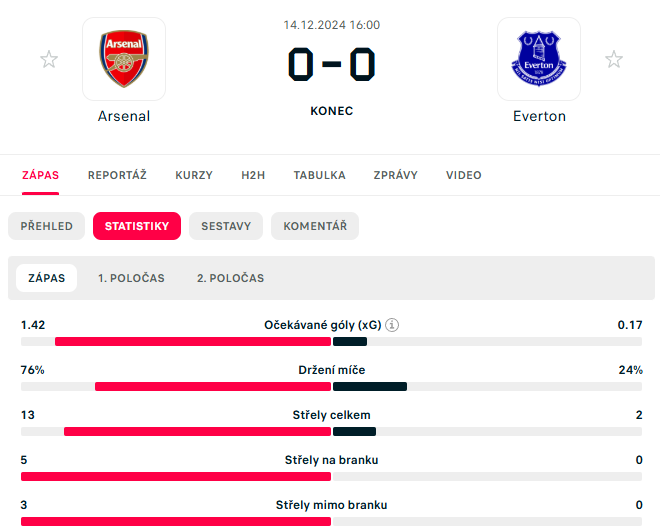Open the TABULKA tab
Viewport: 660px width, 531px height.
click(x=319, y=175)
